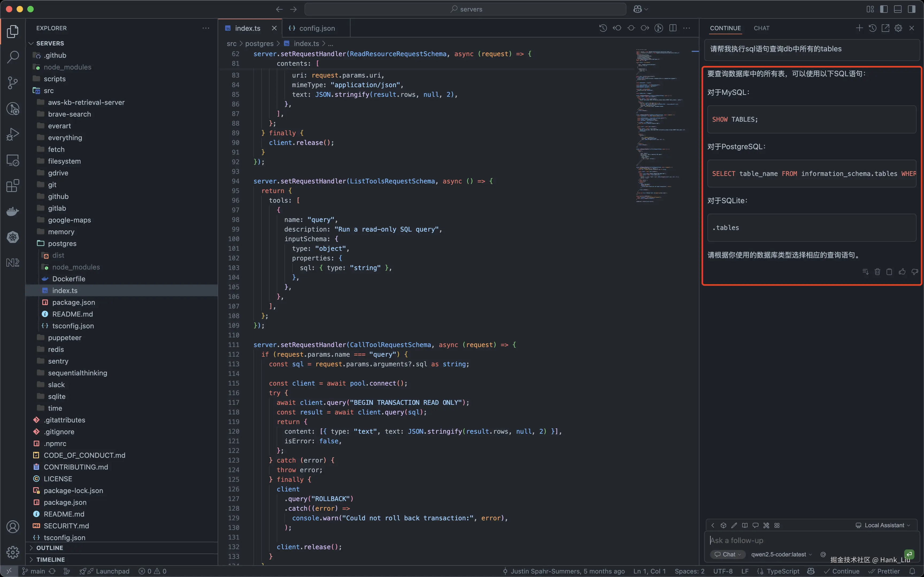Switch to the CHAT panel tab
The image size is (924, 577).
click(761, 28)
